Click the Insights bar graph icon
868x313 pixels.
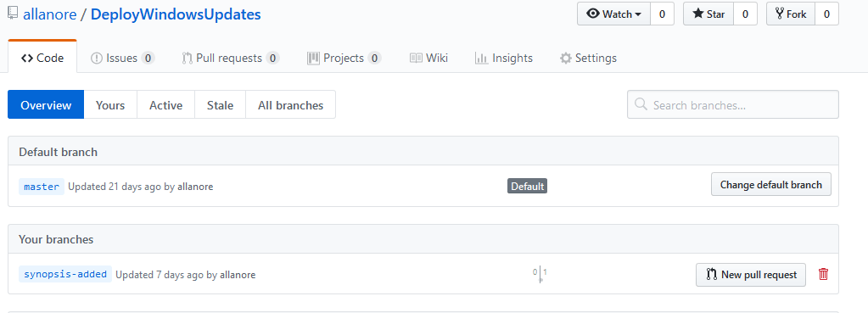(481, 58)
